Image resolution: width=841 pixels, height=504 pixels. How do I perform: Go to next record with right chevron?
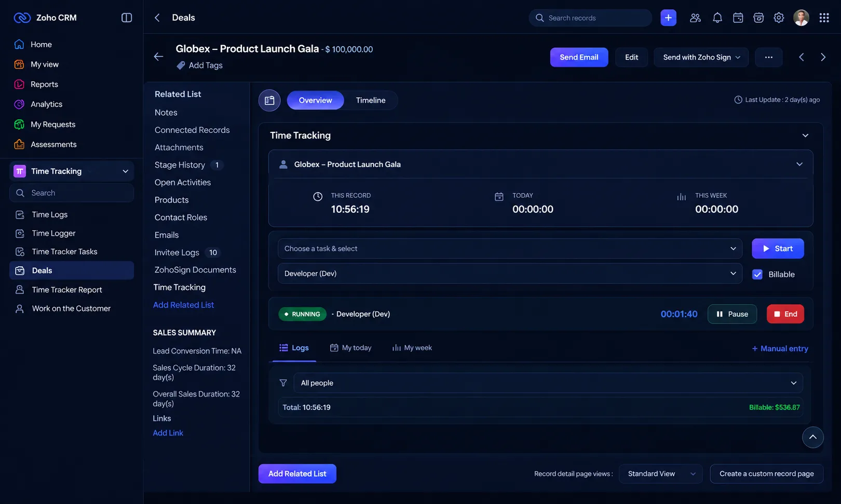(x=823, y=57)
